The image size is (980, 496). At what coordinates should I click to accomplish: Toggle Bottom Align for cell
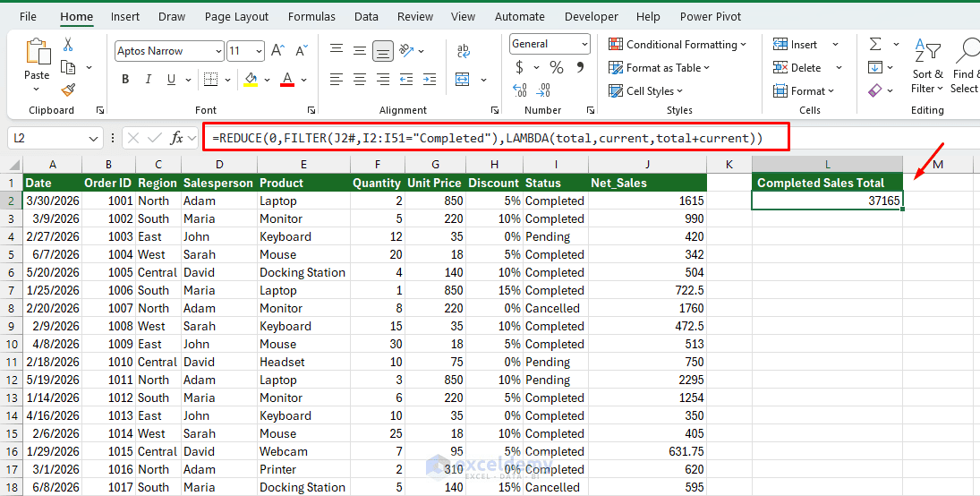pyautogui.click(x=382, y=51)
